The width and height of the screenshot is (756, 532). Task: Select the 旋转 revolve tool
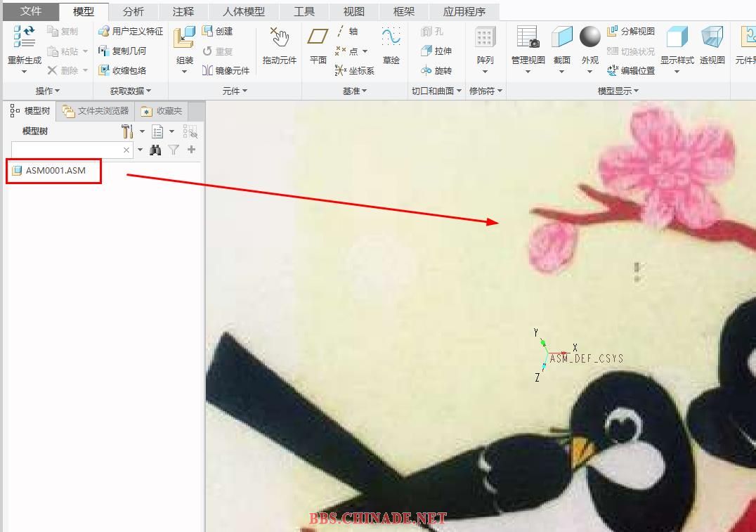pos(436,70)
